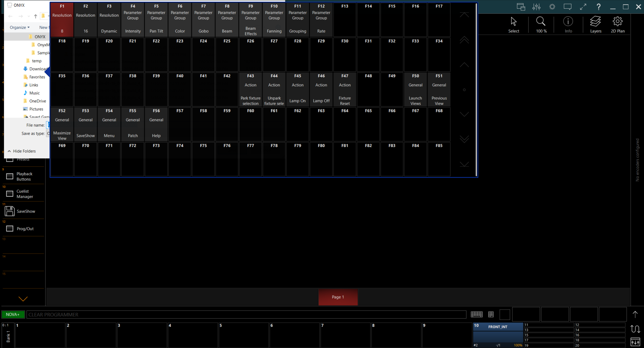644x348 pixels.
Task: Toggle F1 Resolution 8 key
Action: click(62, 19)
